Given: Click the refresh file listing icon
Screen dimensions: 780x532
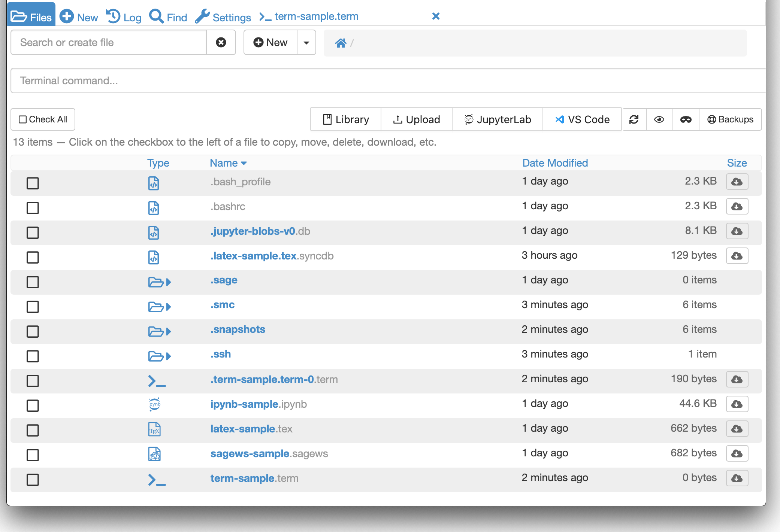Looking at the screenshot, I should pos(634,119).
